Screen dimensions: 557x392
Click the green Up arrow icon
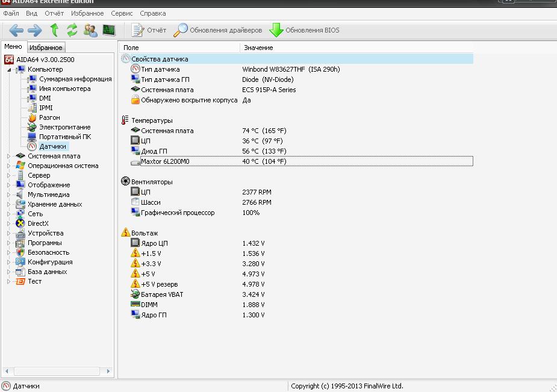(x=54, y=30)
